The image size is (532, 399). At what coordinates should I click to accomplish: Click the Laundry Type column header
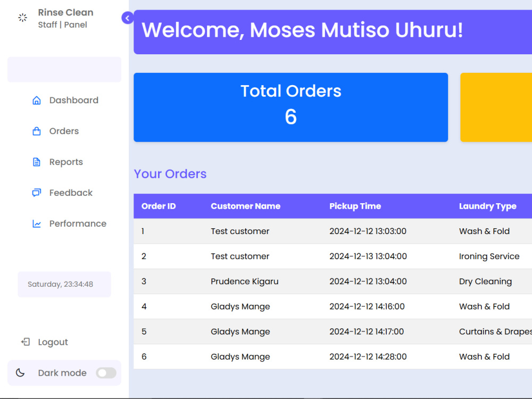(488, 206)
